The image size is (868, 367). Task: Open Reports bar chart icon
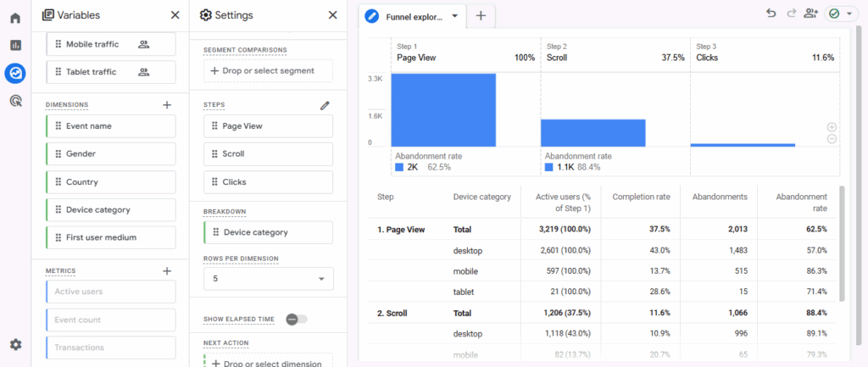click(x=15, y=45)
